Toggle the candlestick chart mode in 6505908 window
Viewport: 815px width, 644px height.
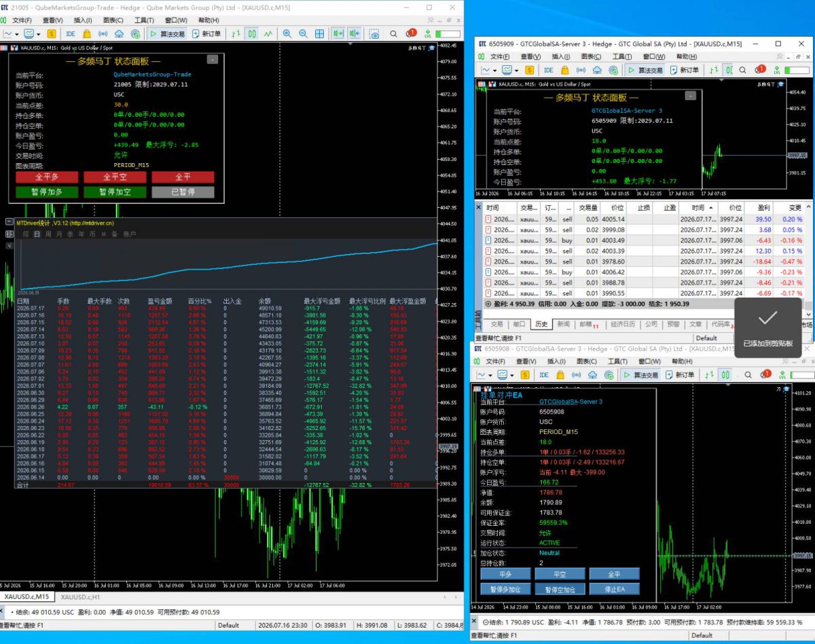click(725, 374)
